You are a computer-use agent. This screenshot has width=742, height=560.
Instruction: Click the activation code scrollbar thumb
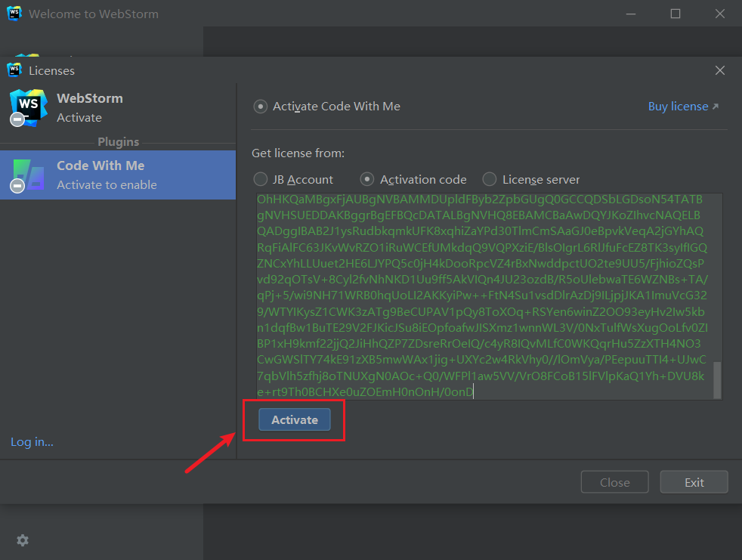(x=717, y=380)
